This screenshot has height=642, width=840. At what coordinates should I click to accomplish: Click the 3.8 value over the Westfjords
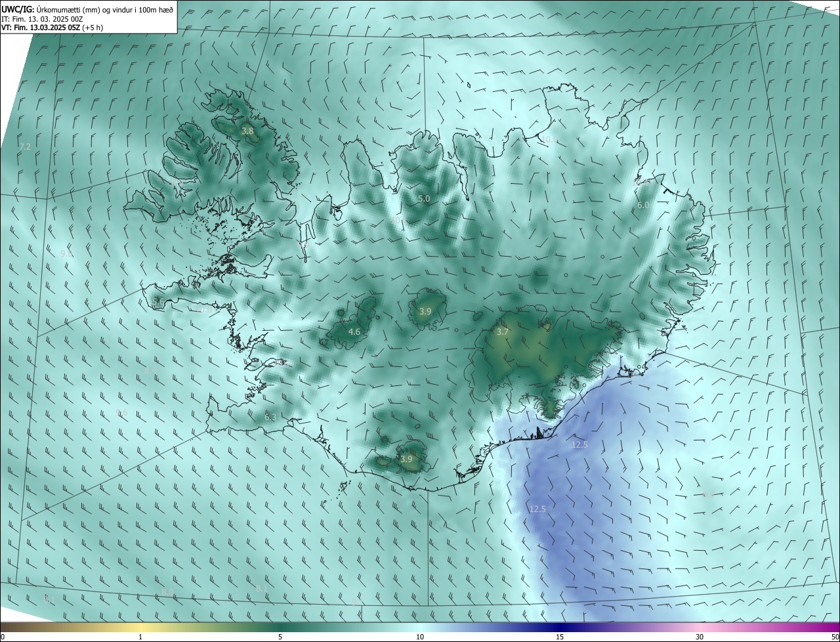247,131
